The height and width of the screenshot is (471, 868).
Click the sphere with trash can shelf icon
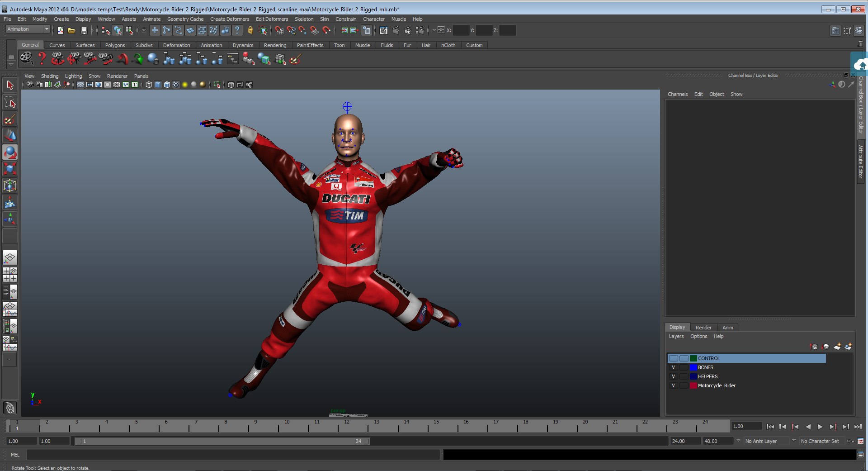(153, 59)
